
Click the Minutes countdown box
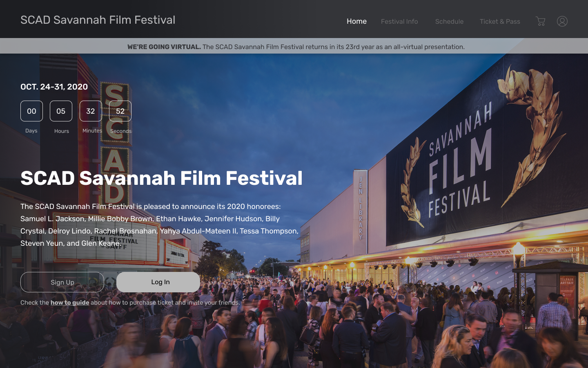coord(91,111)
